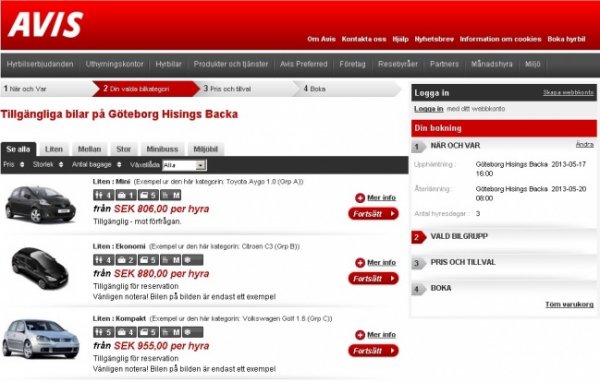Click the luggage icon on Ekonomi row
Image resolution: width=600 pixels, height=382 pixels.
(126, 260)
